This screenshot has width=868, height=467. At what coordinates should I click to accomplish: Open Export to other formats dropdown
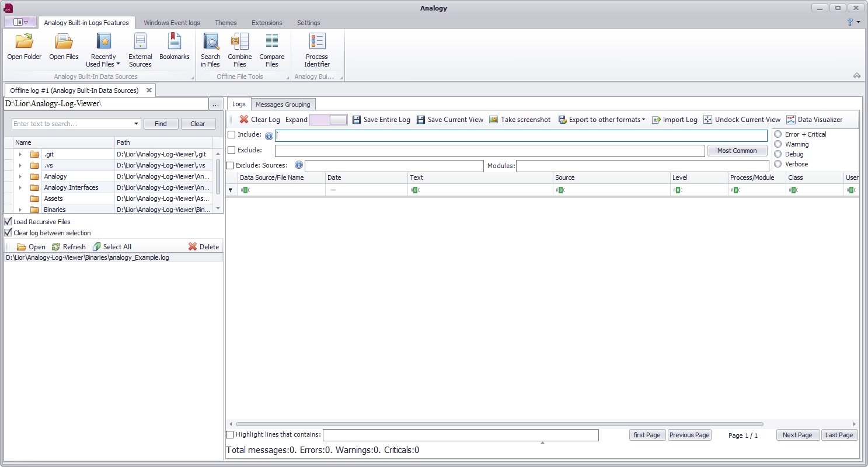[x=602, y=120]
